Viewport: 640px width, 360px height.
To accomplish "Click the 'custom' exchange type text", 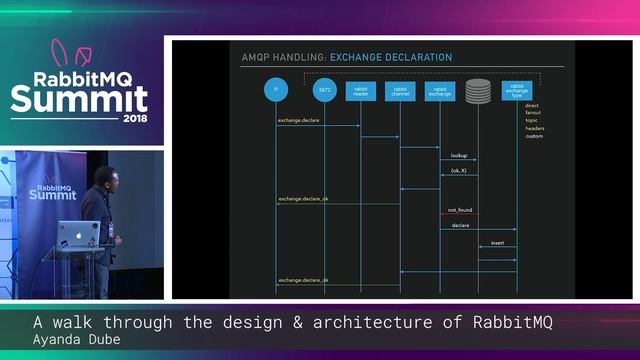I will (x=534, y=136).
